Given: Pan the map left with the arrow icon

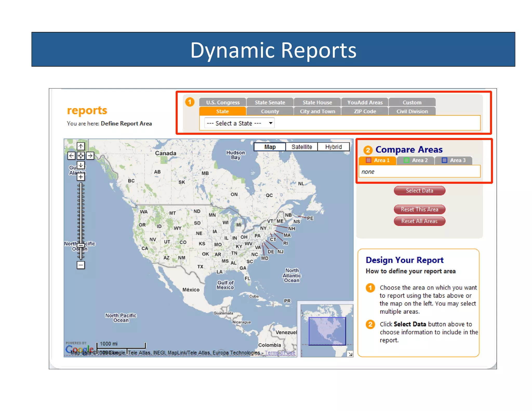Looking at the screenshot, I should tap(71, 156).
